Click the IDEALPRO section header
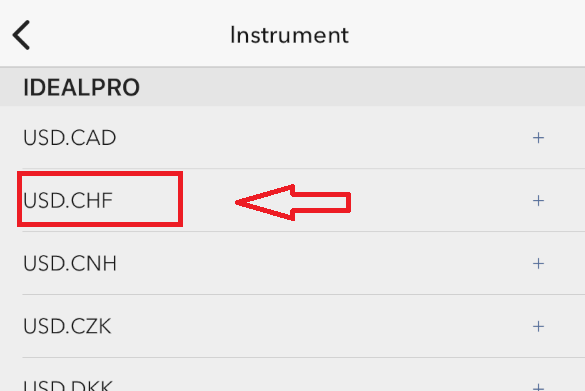 pyautogui.click(x=81, y=87)
